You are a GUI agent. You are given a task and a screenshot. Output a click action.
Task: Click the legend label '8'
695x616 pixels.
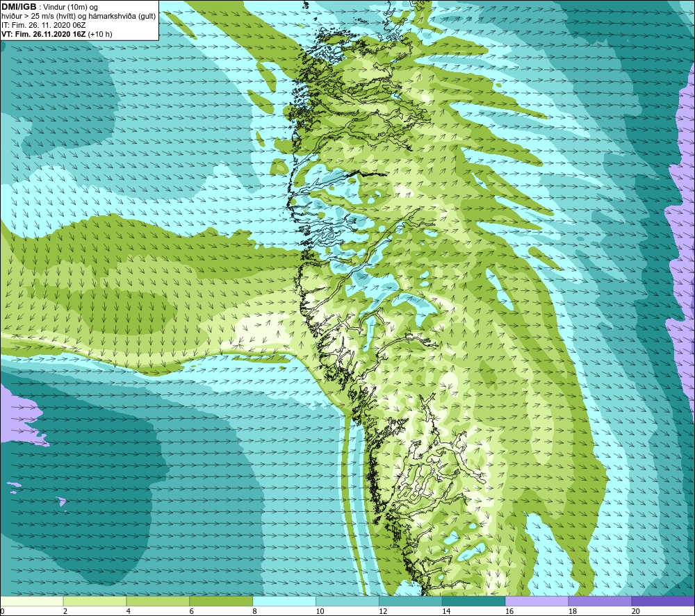click(x=254, y=611)
